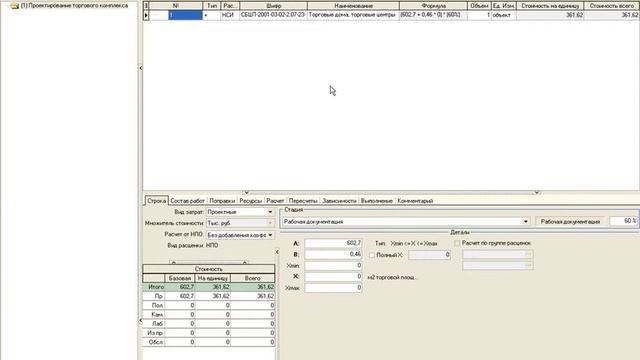Switch to Зависимости tab
This screenshot has width=640, height=360.
pos(339,201)
